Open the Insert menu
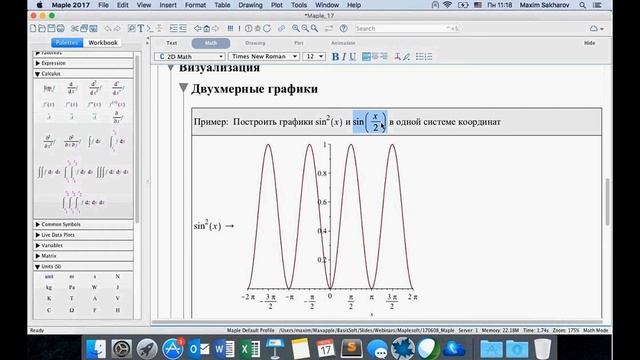The image size is (640, 360). pyautogui.click(x=168, y=5)
